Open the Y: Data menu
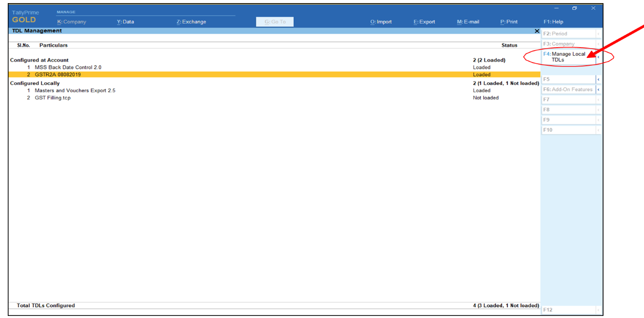 tap(125, 22)
